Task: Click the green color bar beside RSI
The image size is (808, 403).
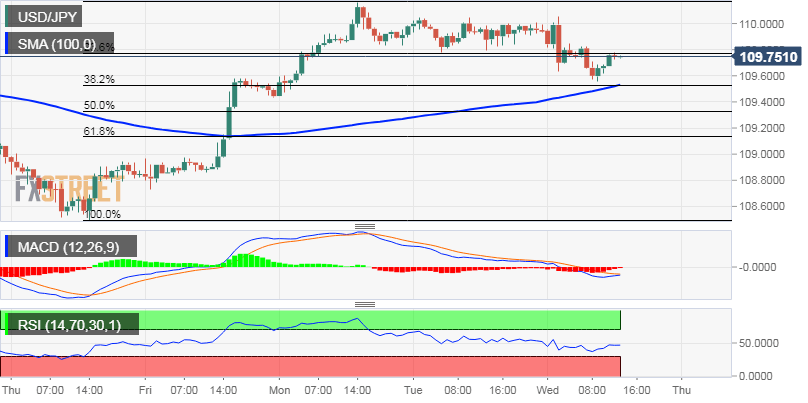Action: [x=8, y=324]
